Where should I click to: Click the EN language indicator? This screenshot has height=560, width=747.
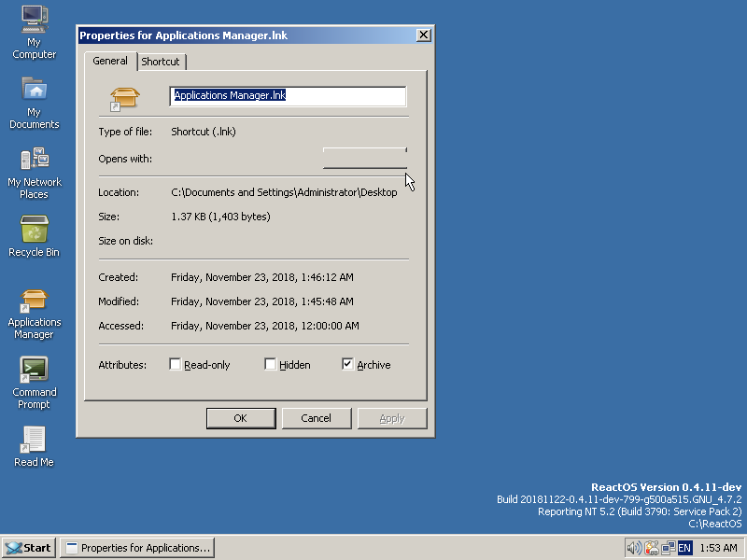[x=684, y=548]
